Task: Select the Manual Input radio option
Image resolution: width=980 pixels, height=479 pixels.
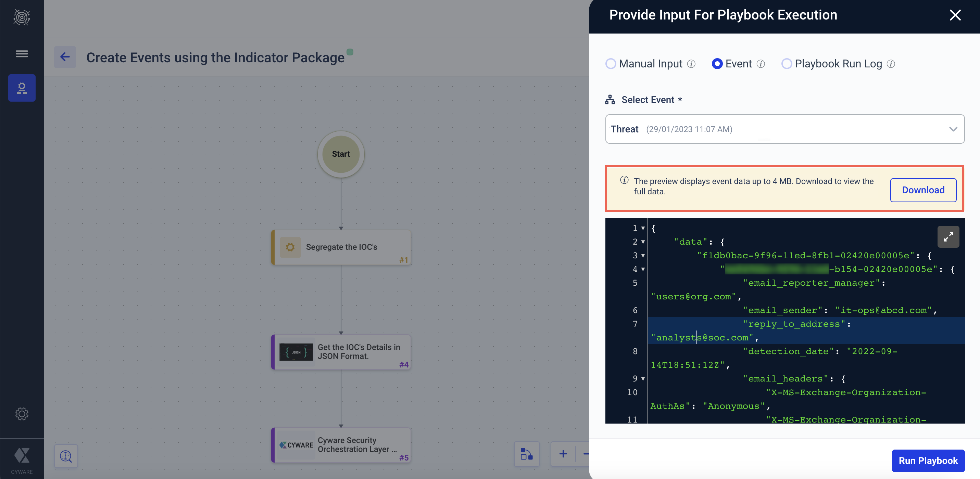Action: (x=611, y=64)
